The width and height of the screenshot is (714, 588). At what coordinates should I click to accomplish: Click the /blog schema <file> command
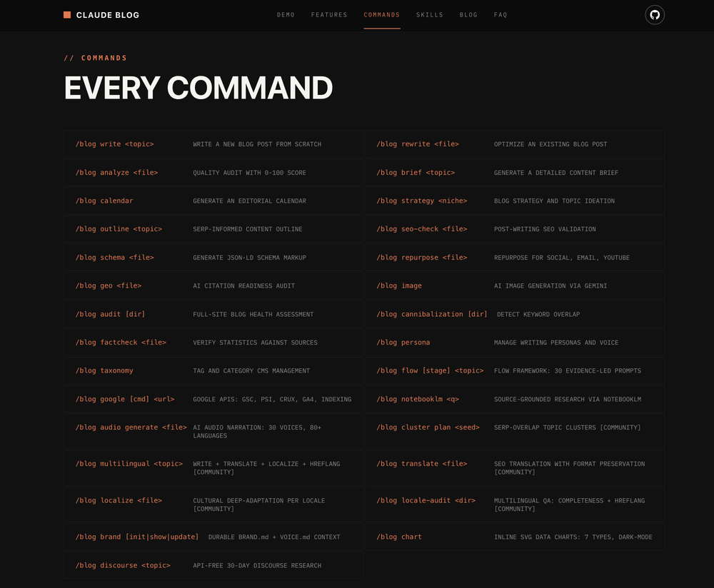coord(115,257)
